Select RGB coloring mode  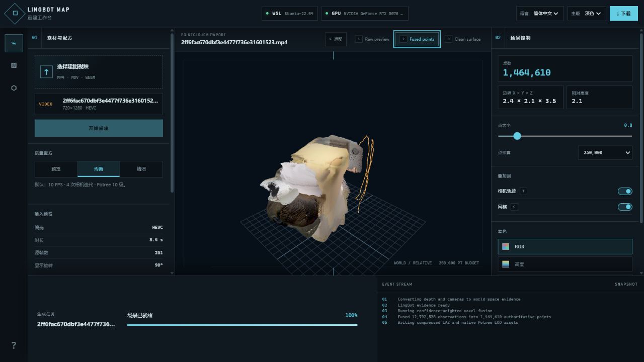[565, 246]
